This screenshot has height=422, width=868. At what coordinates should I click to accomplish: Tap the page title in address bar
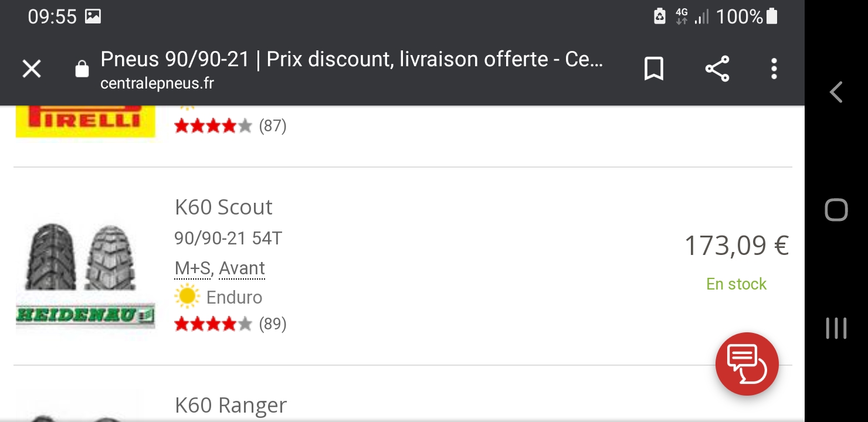[x=351, y=60]
